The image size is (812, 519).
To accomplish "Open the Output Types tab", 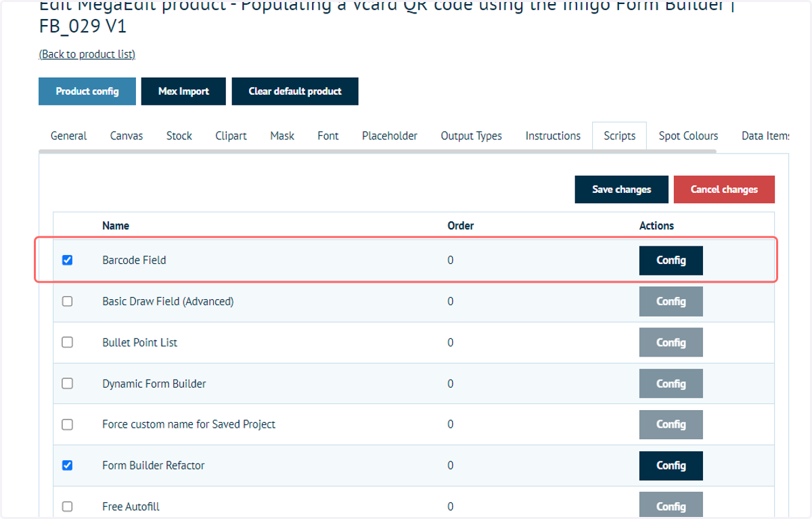I will (x=472, y=136).
